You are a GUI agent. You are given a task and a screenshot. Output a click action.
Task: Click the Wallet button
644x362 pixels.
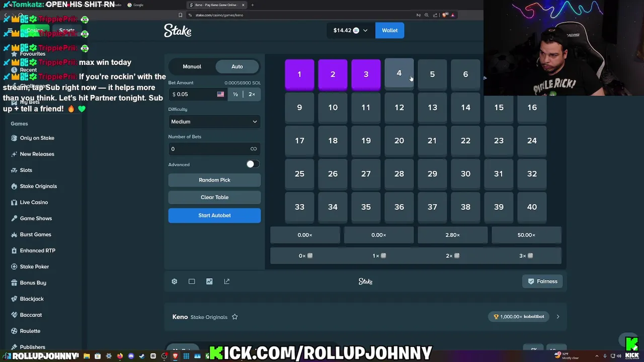tap(389, 31)
